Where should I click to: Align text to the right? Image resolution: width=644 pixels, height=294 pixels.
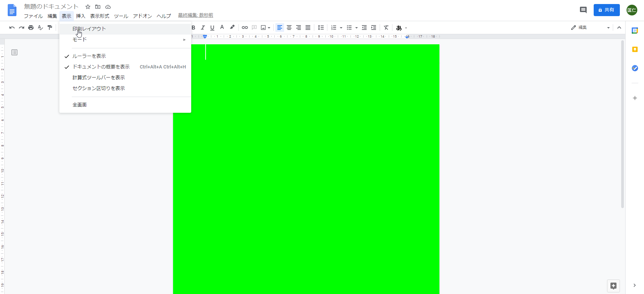(299, 28)
